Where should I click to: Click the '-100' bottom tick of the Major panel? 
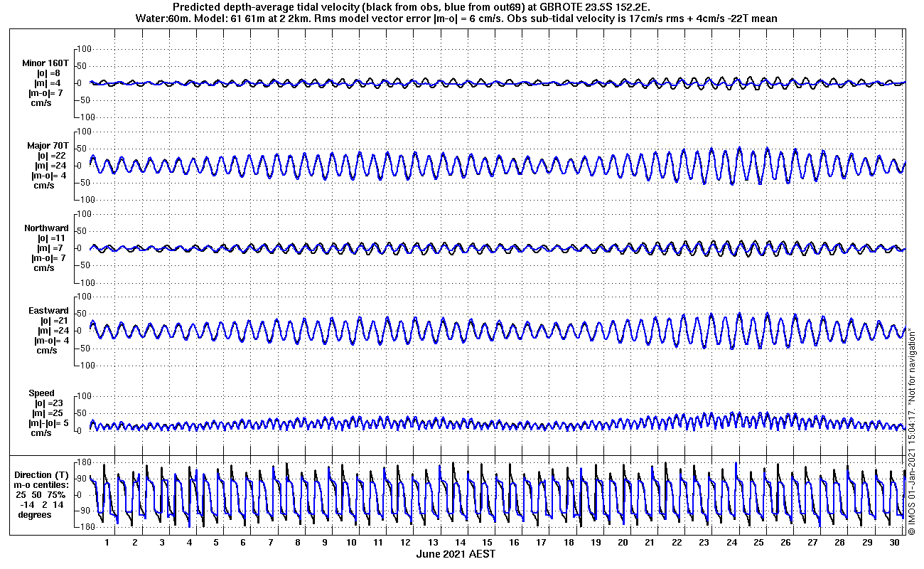pos(85,200)
